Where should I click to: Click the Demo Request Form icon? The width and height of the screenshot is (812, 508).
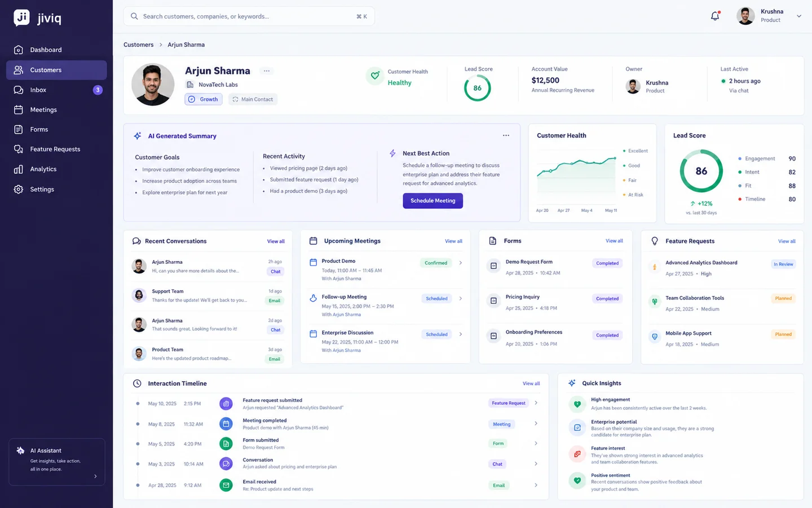(493, 266)
